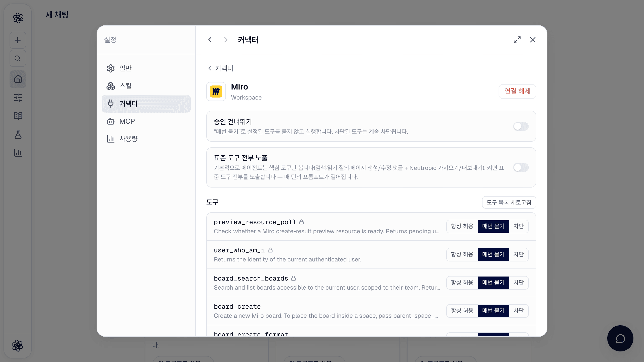
Task: Close the settings dialog
Action: pos(533,40)
